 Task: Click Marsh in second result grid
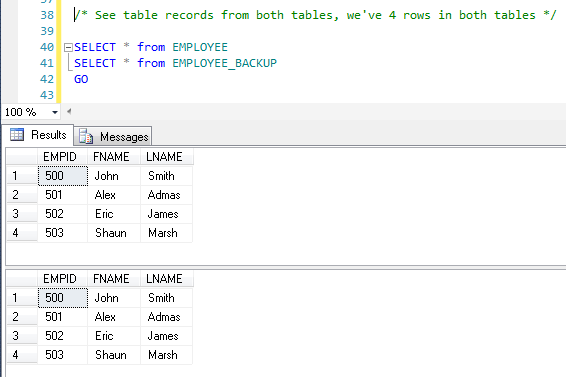[x=166, y=355]
